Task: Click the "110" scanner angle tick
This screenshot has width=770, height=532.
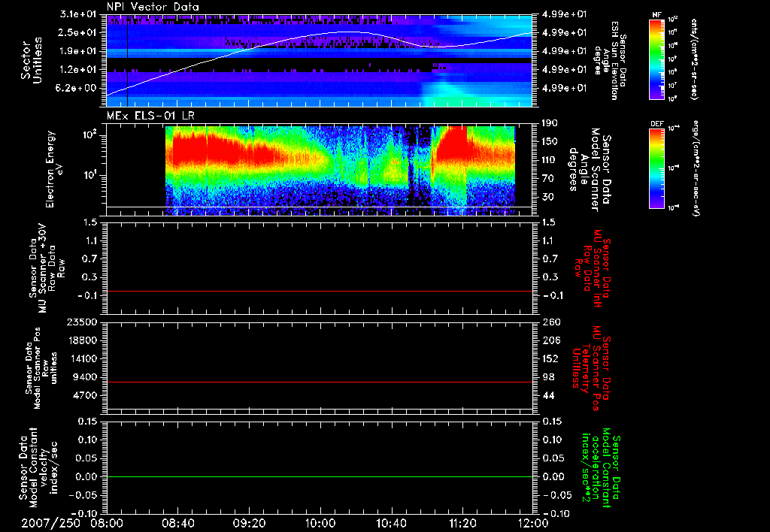Action: [x=550, y=160]
